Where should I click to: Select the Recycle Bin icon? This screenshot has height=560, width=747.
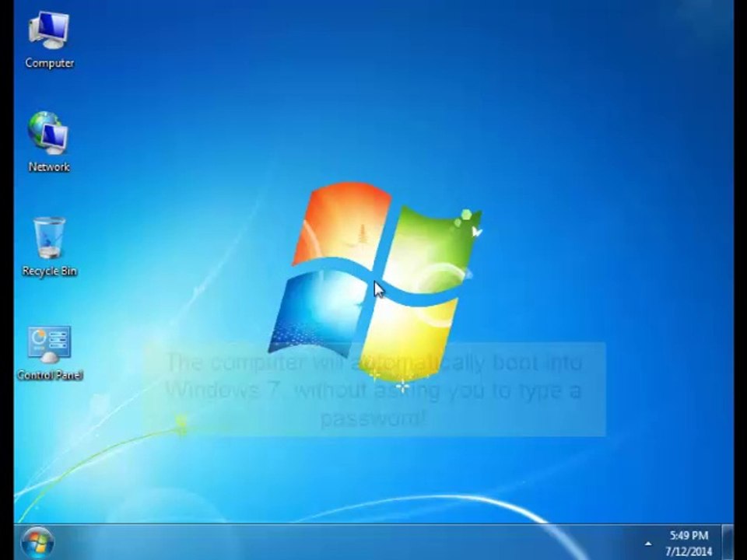[x=50, y=247]
